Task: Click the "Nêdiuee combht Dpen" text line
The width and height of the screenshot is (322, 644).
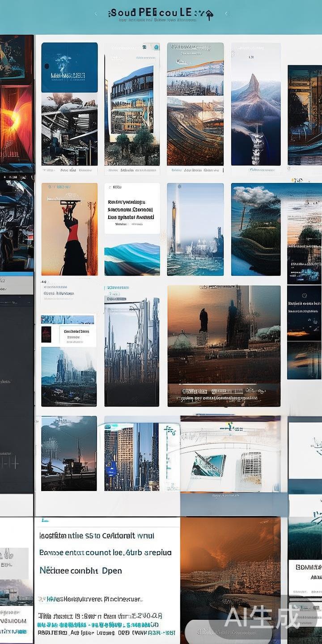Action: (x=80, y=571)
